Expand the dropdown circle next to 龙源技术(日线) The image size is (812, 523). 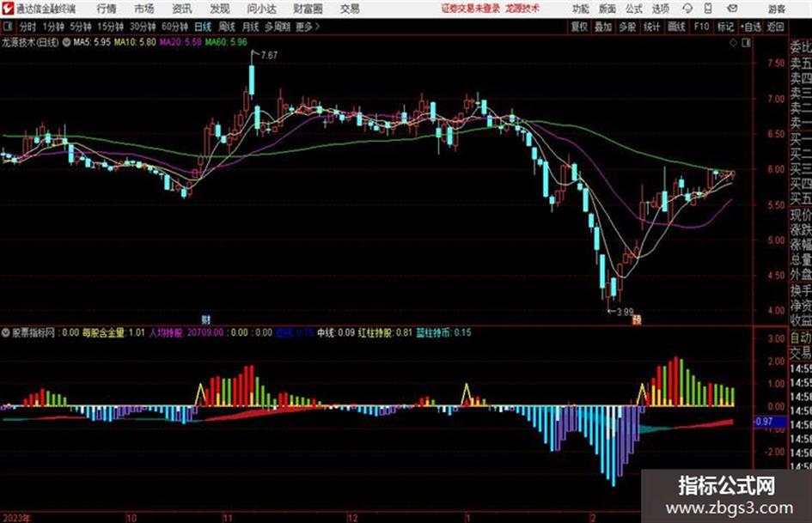click(66, 42)
